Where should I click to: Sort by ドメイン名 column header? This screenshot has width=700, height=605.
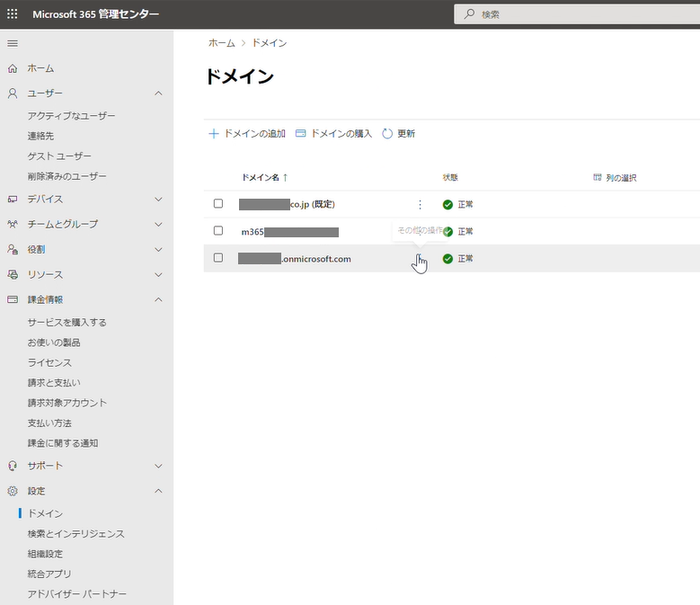coord(261,177)
